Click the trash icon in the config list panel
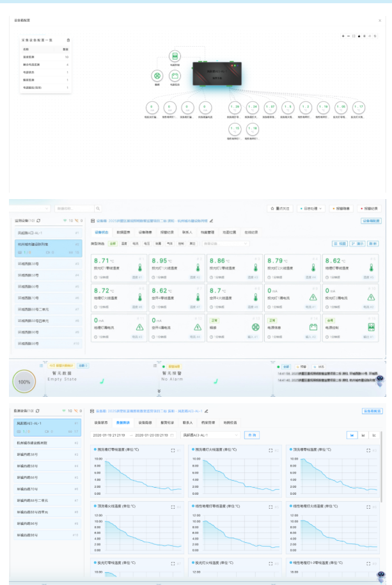The height and width of the screenshot is (585, 392). pyautogui.click(x=68, y=40)
